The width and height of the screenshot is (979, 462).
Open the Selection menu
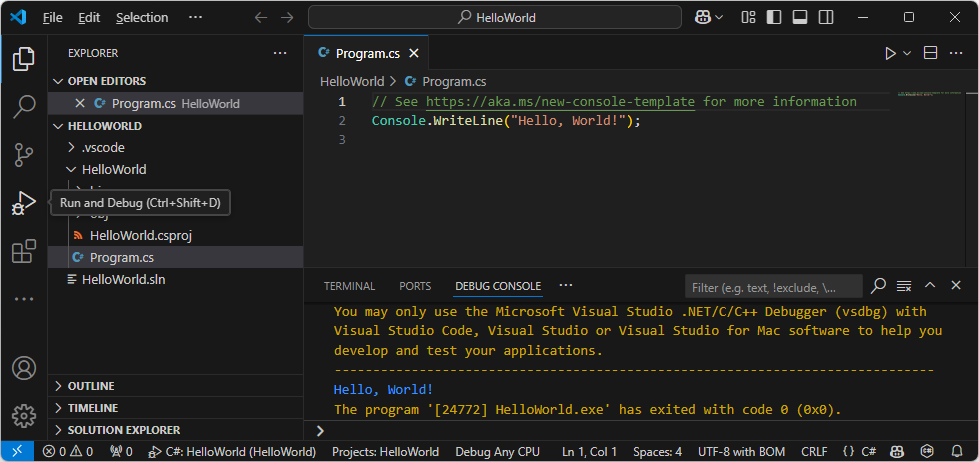coord(142,17)
